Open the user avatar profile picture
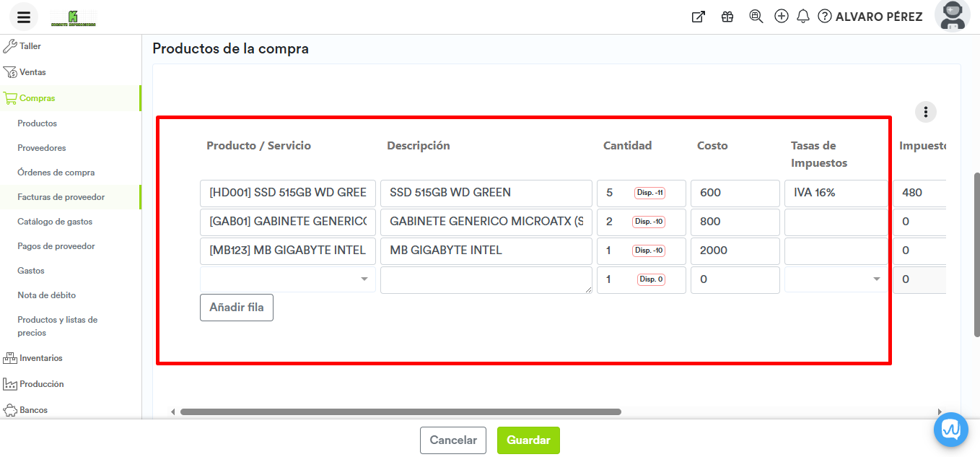The image size is (980, 457). (952, 16)
